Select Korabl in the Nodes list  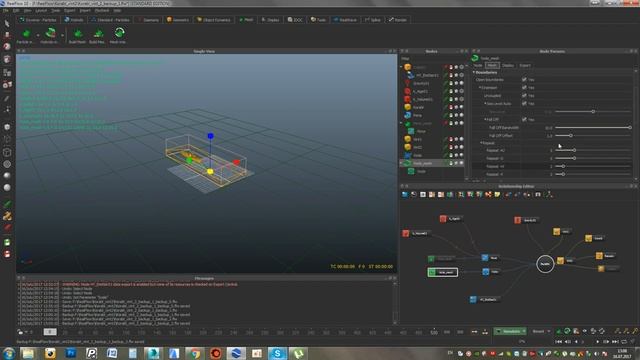418,107
